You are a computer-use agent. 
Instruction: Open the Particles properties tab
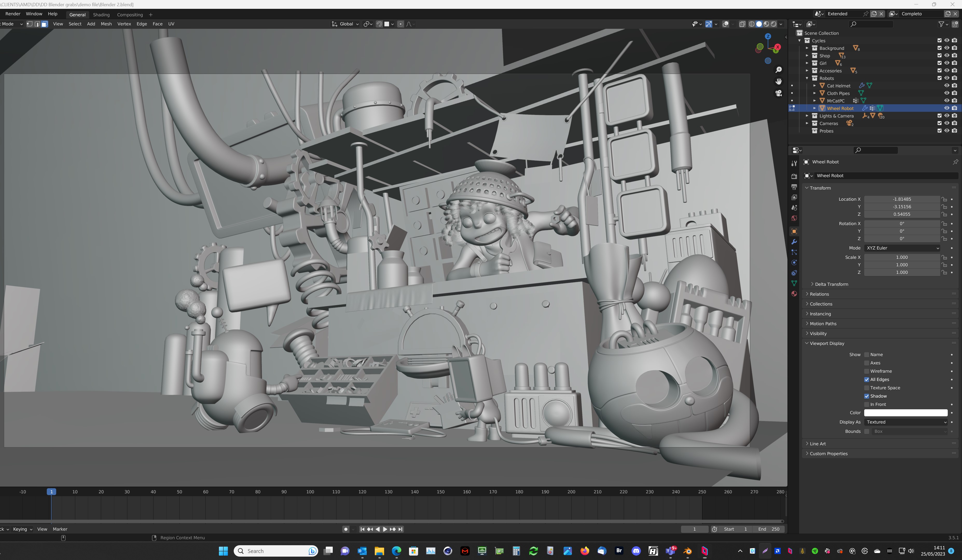click(794, 252)
